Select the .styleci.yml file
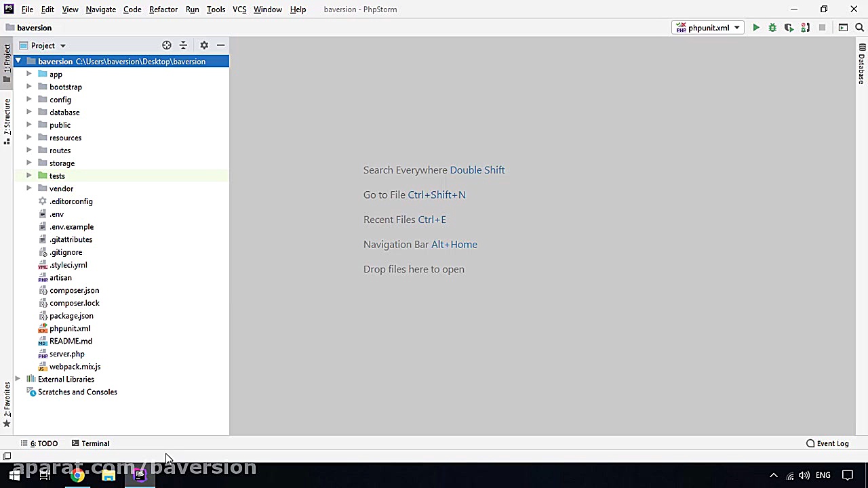This screenshot has width=868, height=488. coord(68,265)
